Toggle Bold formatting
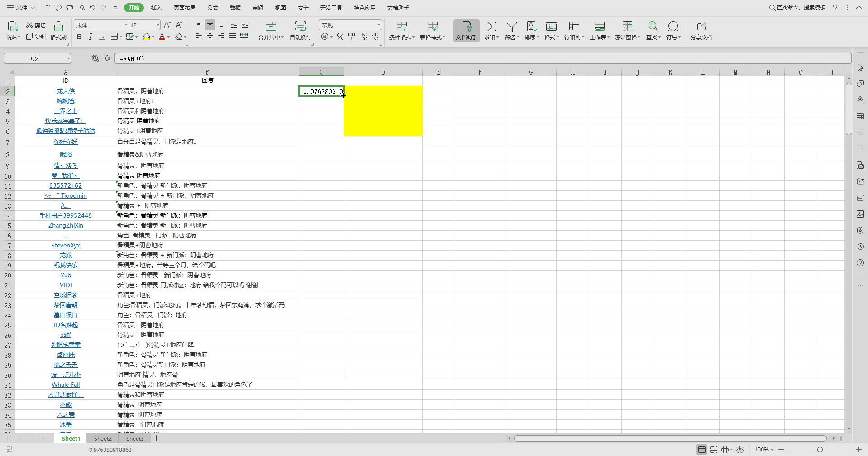868x456 pixels. (x=79, y=37)
